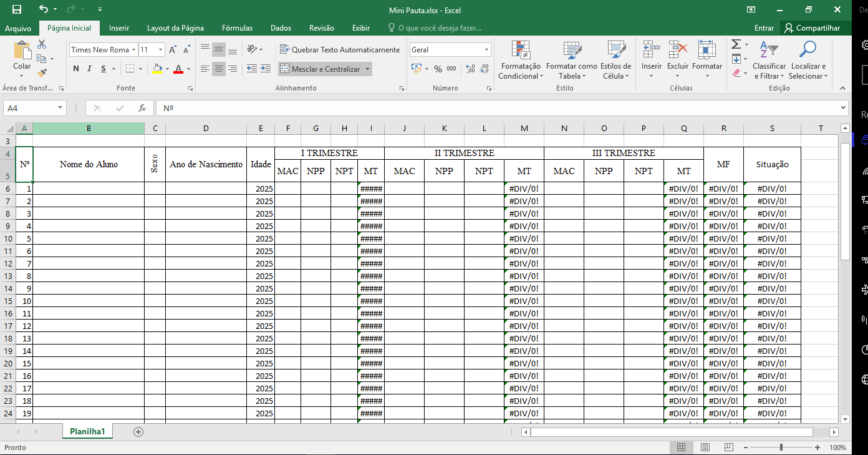868x455 pixels.
Task: Click the decrease indent icon
Action: coord(252,69)
